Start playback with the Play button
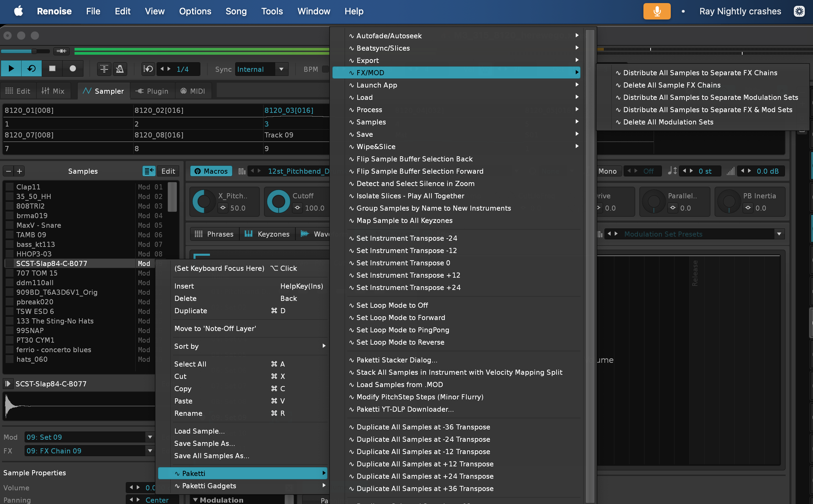The width and height of the screenshot is (813, 504). pyautogui.click(x=11, y=69)
